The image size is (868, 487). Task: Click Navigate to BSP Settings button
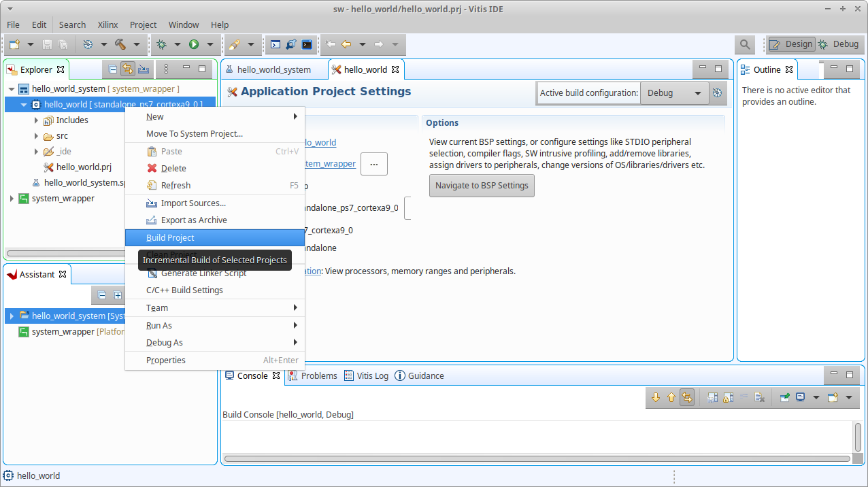pos(482,186)
